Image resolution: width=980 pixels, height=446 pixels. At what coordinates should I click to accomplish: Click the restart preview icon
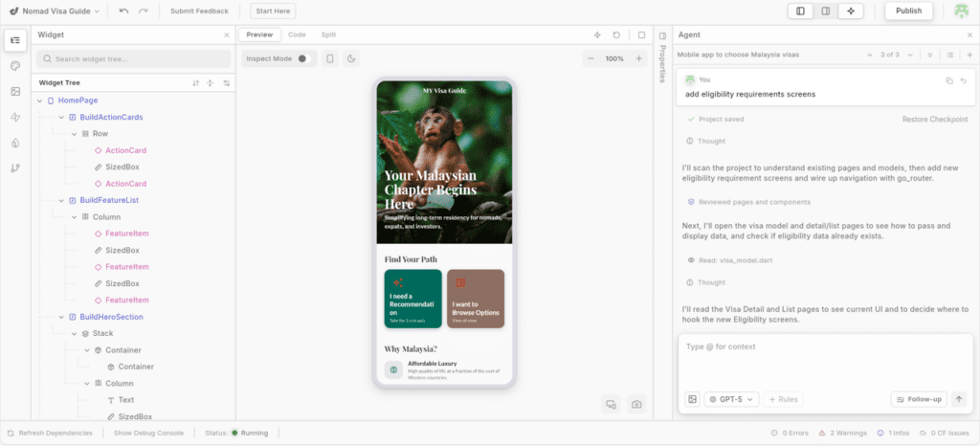click(x=616, y=35)
